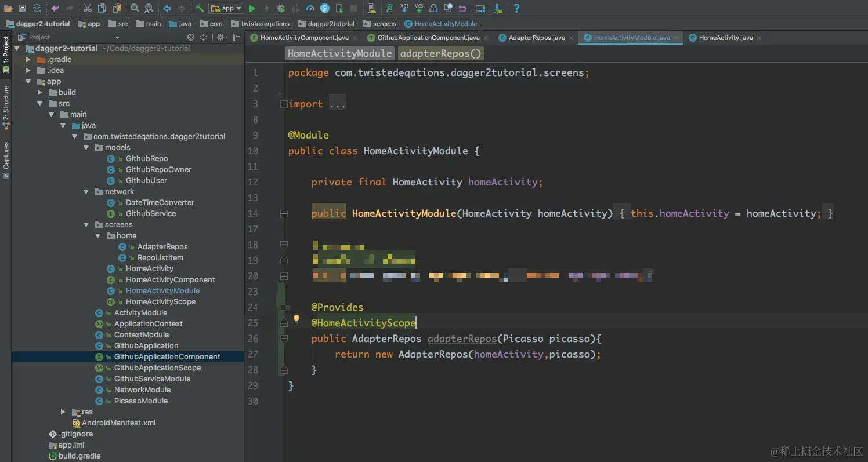
Task: Collapse the models package in tree
Action: pos(86,148)
